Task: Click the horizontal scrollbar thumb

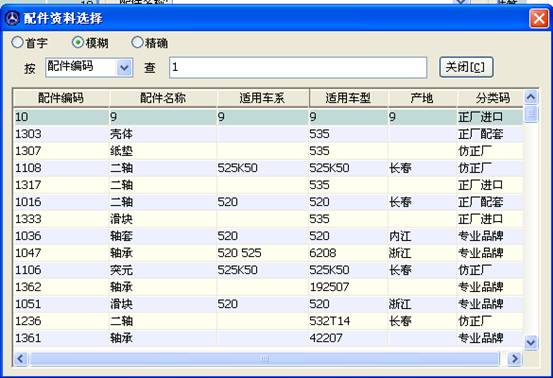Action: coord(265,359)
